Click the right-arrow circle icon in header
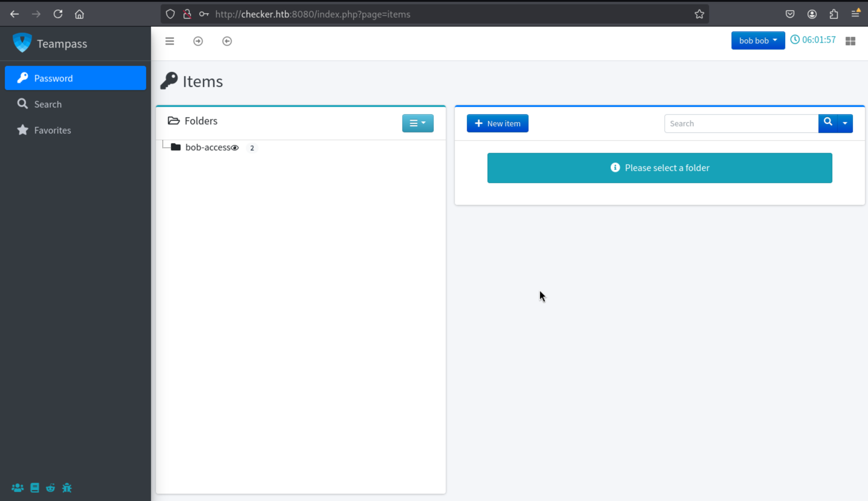This screenshot has height=501, width=868. coord(198,41)
